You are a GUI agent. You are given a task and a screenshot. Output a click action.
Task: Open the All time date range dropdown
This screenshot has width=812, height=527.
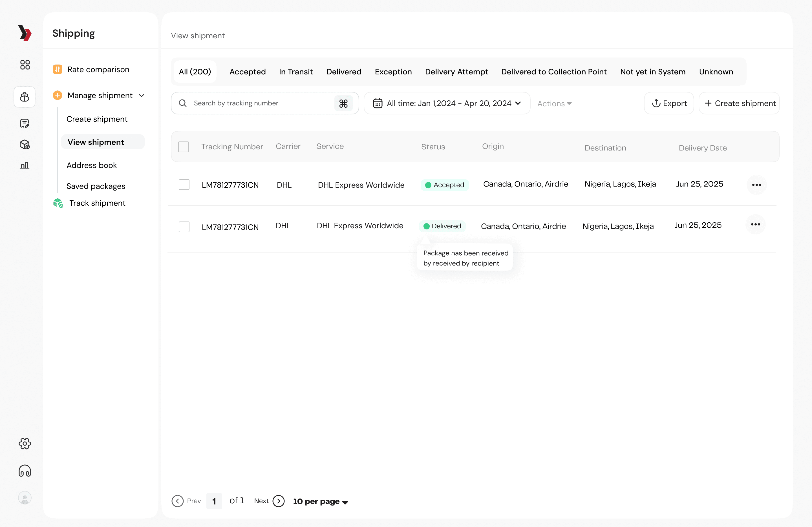(447, 103)
